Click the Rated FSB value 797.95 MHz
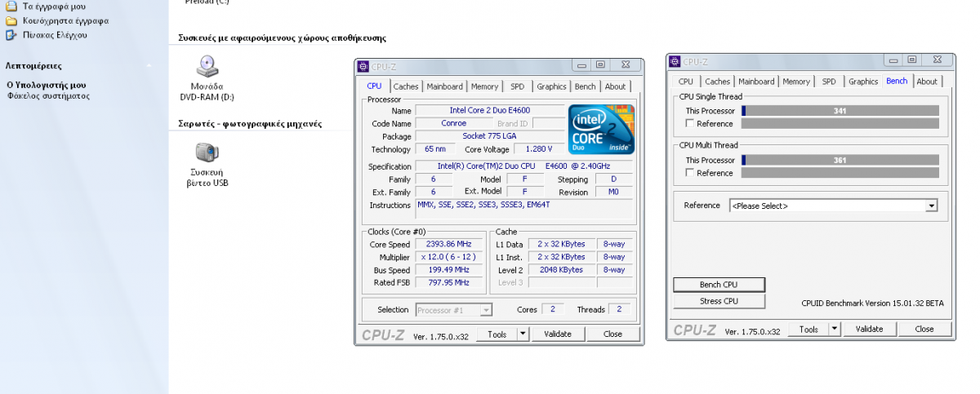Image resolution: width=980 pixels, height=394 pixels. point(448,282)
